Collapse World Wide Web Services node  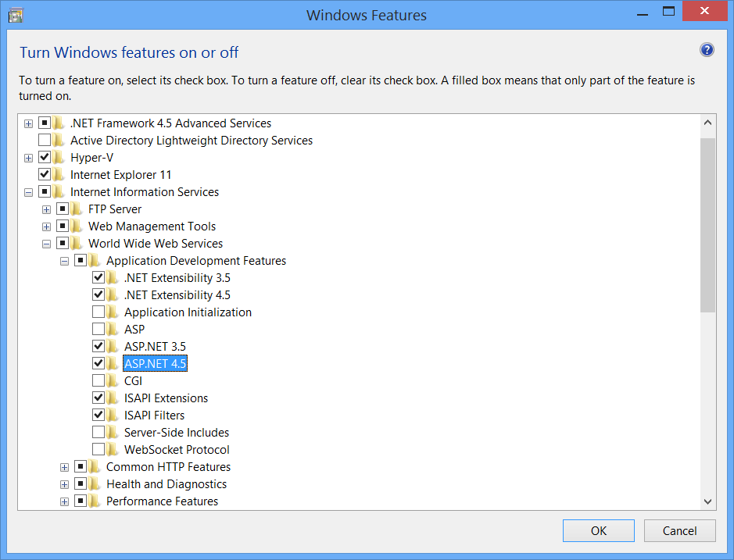coord(46,244)
